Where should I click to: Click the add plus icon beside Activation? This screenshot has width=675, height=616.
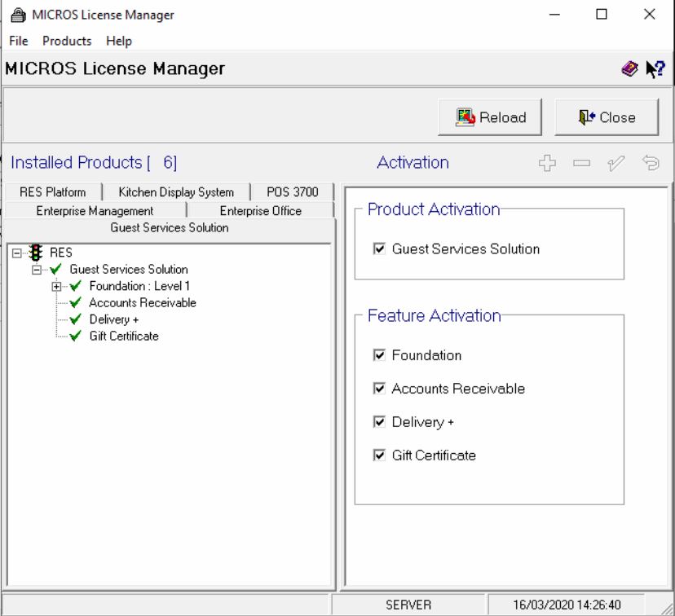(547, 163)
